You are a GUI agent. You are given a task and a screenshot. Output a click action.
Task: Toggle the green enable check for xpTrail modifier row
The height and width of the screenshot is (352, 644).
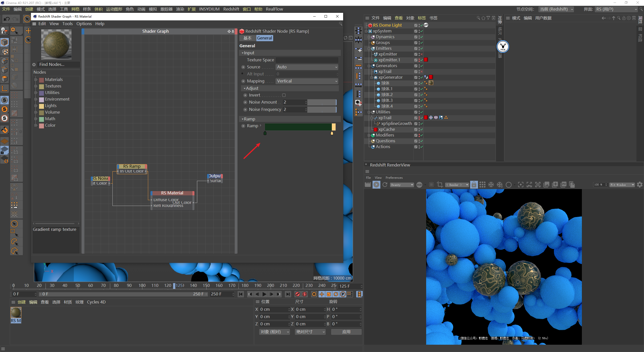421,118
